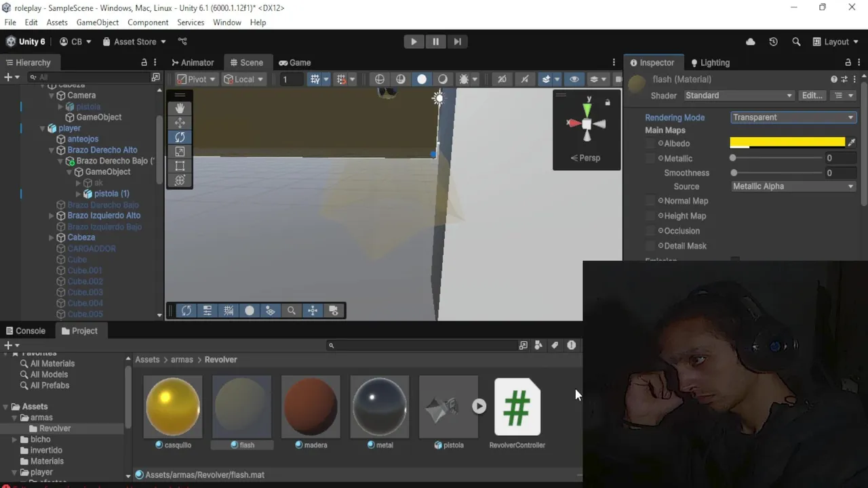Image resolution: width=868 pixels, height=488 pixels.
Task: Open the Rendering Mode dropdown
Action: 793,117
